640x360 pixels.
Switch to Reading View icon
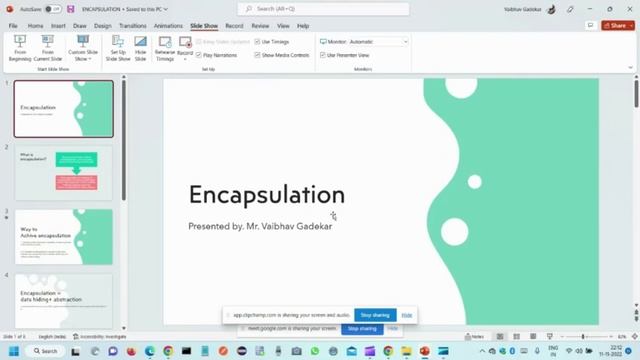click(533, 336)
